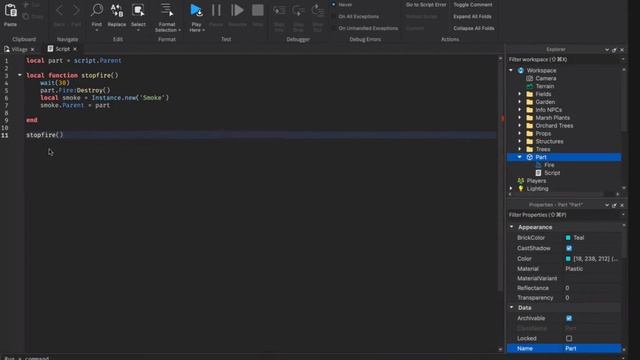This screenshot has width=640, height=360.
Task: Collapse the Appearance properties section
Action: pyautogui.click(x=511, y=227)
